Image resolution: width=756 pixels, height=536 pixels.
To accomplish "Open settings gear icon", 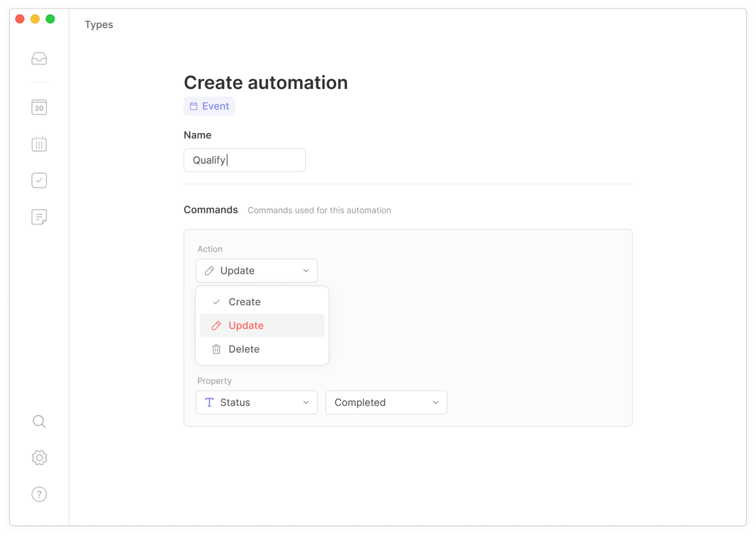I will coord(39,458).
